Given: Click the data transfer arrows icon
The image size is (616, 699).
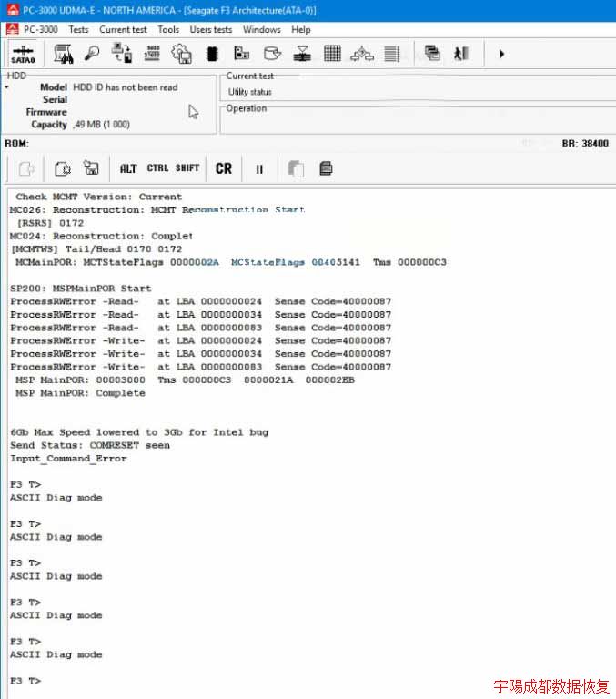Looking at the screenshot, I should pos(122,54).
